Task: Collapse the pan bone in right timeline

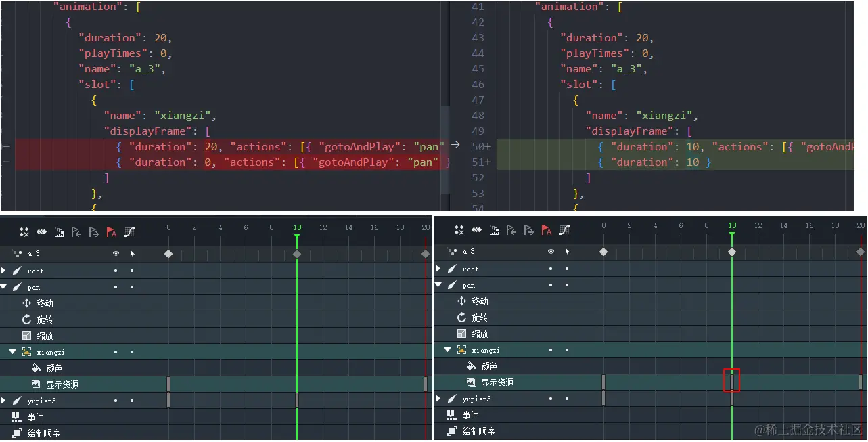Action: (438, 285)
